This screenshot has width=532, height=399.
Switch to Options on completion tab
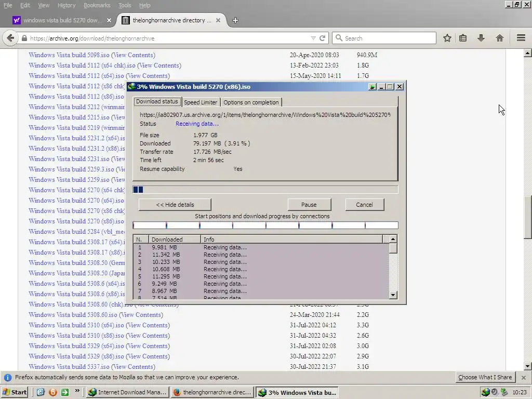tap(251, 102)
